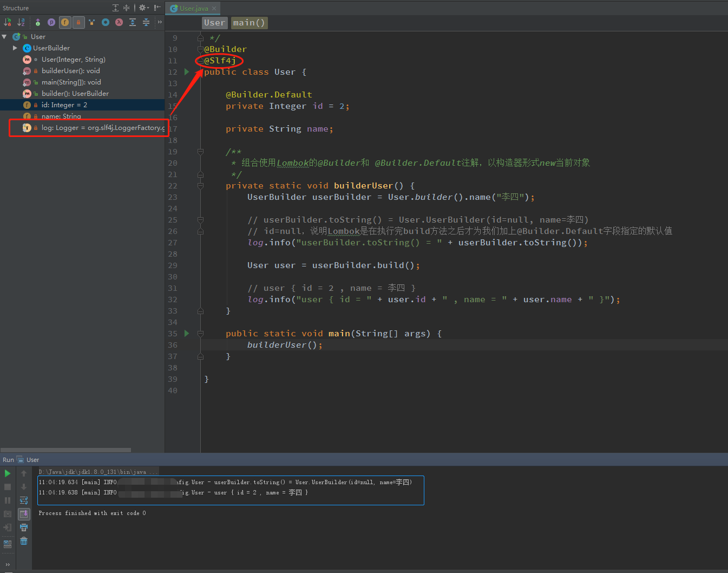This screenshot has height=573, width=728.
Task: Open Structure panel settings gear dropdown
Action: tap(143, 8)
